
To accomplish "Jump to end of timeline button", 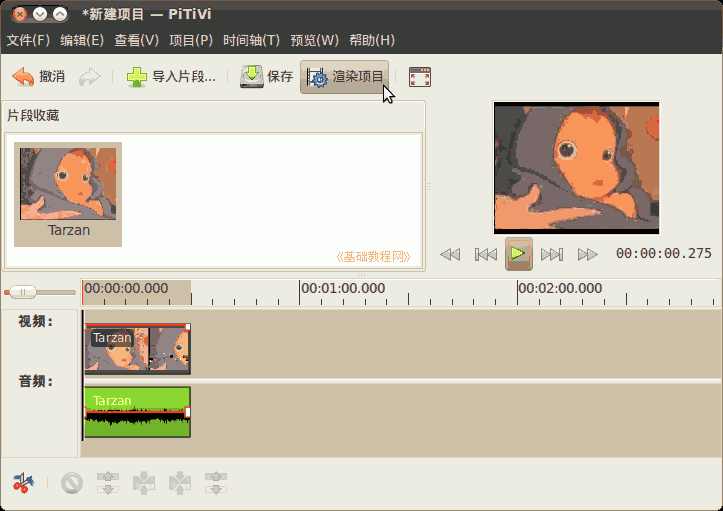I will click(x=552, y=254).
